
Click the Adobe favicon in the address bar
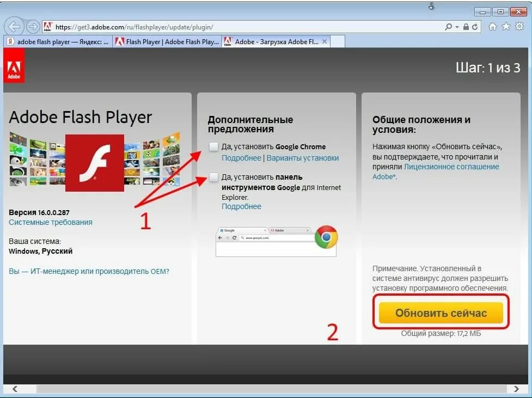48,27
